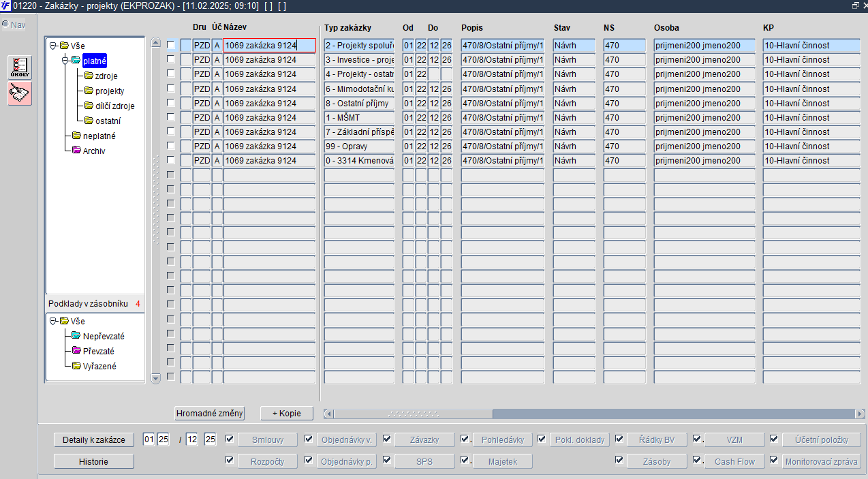
Task: Uncheck the checkbox before Smlouvy
Action: point(229,438)
